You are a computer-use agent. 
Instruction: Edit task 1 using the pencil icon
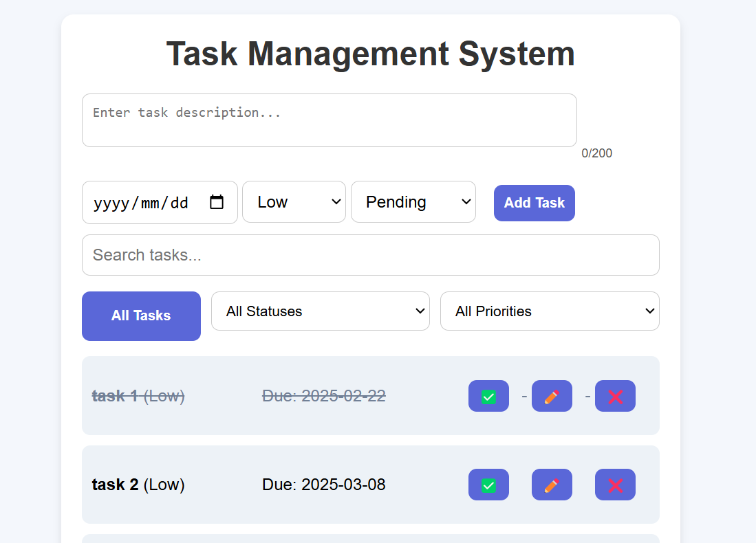click(552, 396)
